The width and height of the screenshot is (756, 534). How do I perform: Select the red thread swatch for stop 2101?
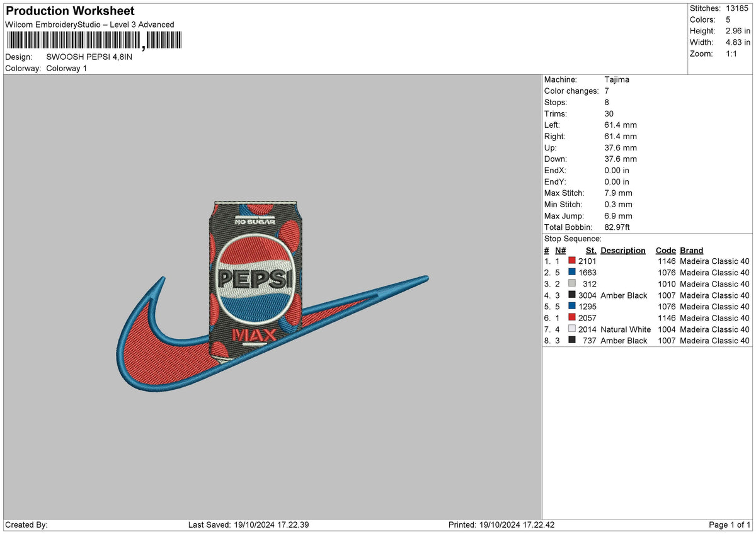tap(571, 261)
